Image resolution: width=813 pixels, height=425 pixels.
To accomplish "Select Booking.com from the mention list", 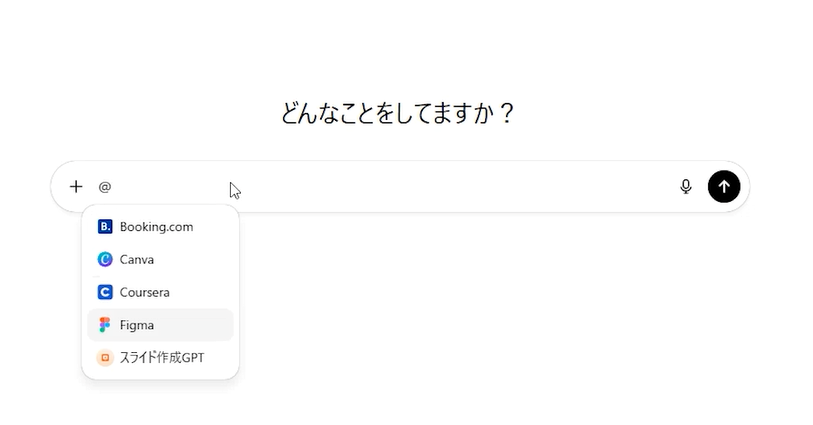I will click(160, 227).
